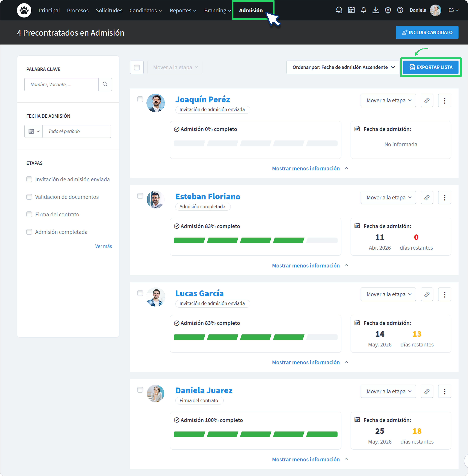Viewport: 468px width, 476px height.
Task: Click Daniela Juarez's admission progress bar
Action: click(x=256, y=434)
